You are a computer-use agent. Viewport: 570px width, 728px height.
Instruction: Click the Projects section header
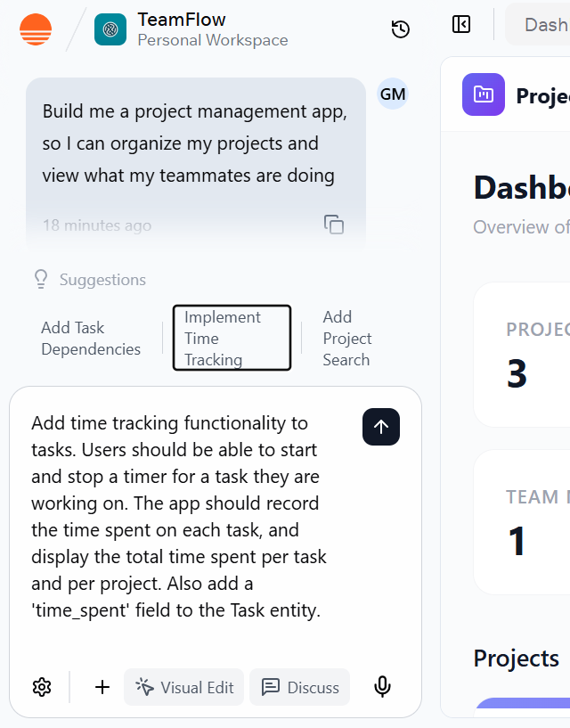[517, 658]
